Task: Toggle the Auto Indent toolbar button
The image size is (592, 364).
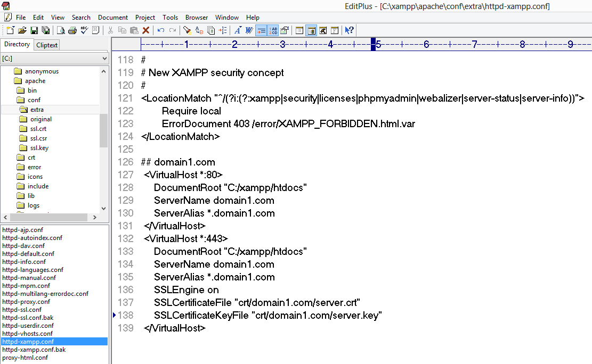Action: [x=261, y=30]
